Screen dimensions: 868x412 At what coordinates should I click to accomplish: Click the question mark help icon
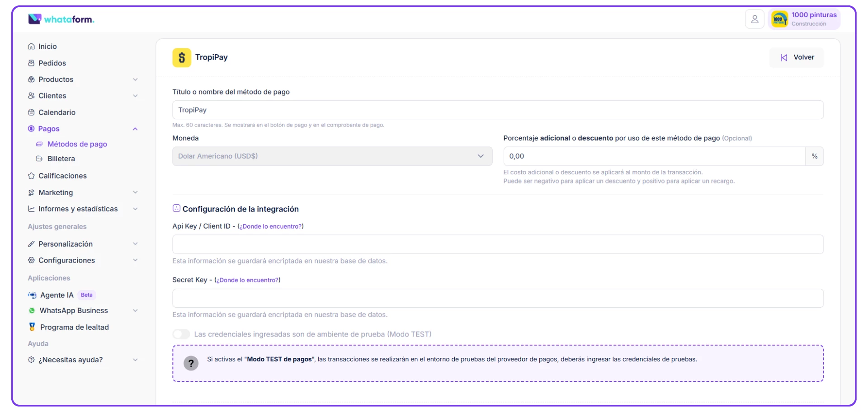(191, 363)
